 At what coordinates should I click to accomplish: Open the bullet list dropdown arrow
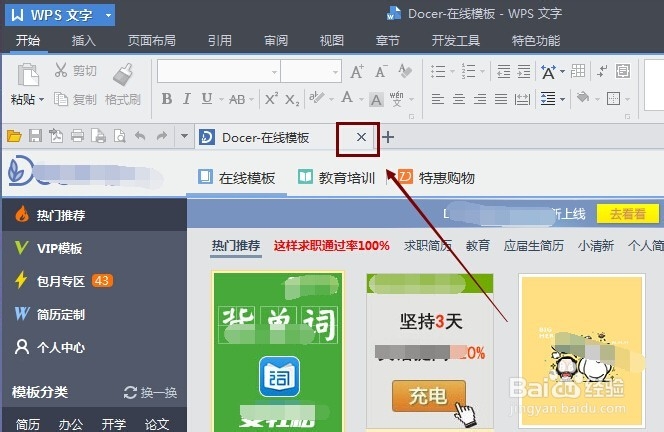(x=452, y=71)
